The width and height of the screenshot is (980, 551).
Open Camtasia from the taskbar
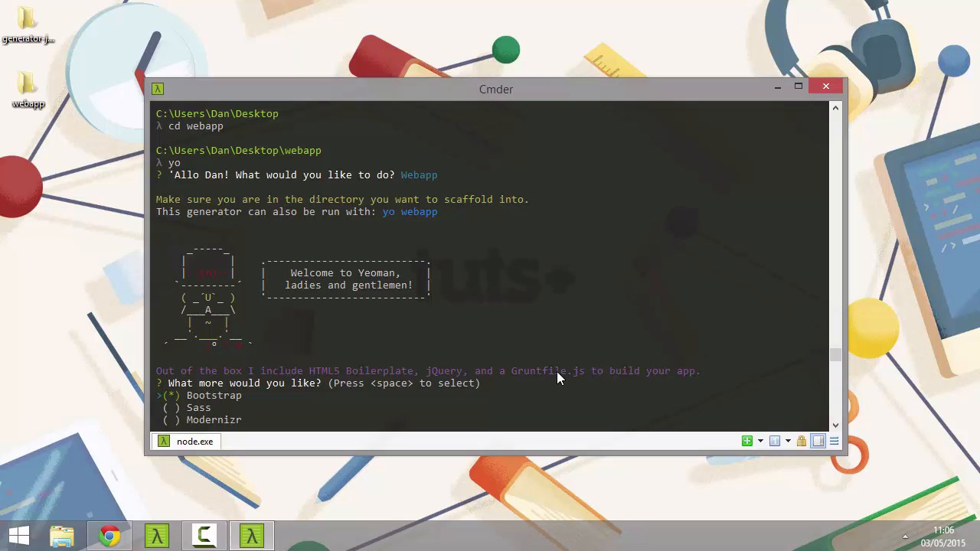(204, 536)
